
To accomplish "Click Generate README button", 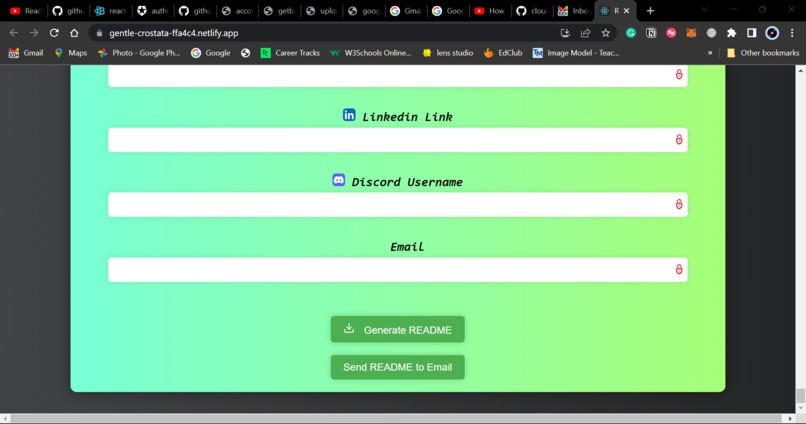I will tap(397, 329).
